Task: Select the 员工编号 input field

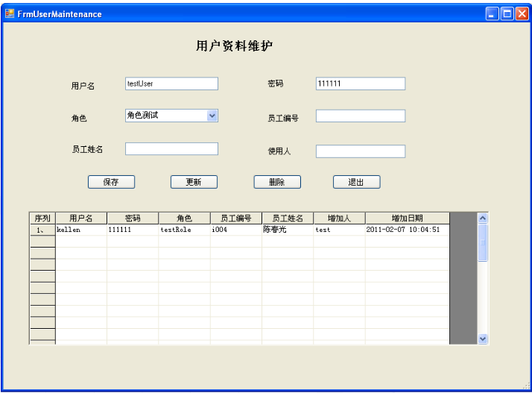Action: pyautogui.click(x=361, y=116)
